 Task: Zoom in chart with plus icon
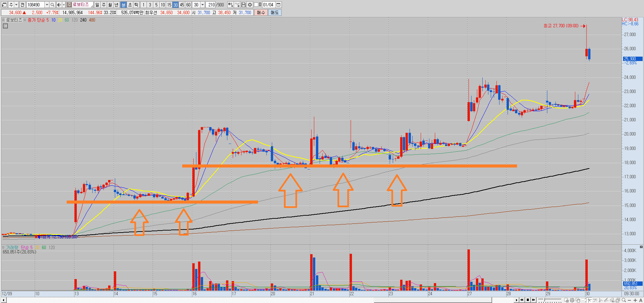[635, 300]
